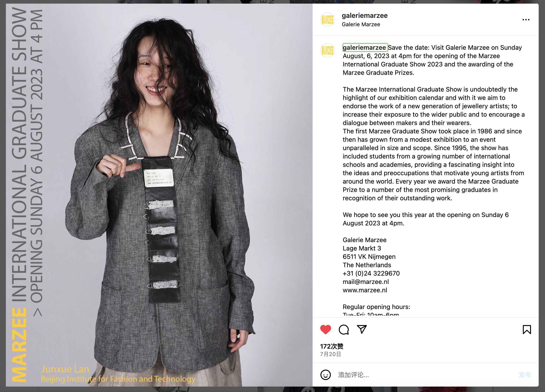The height and width of the screenshot is (392, 545).
Task: Click the mail@marzee.nl address in caption
Action: click(x=366, y=282)
